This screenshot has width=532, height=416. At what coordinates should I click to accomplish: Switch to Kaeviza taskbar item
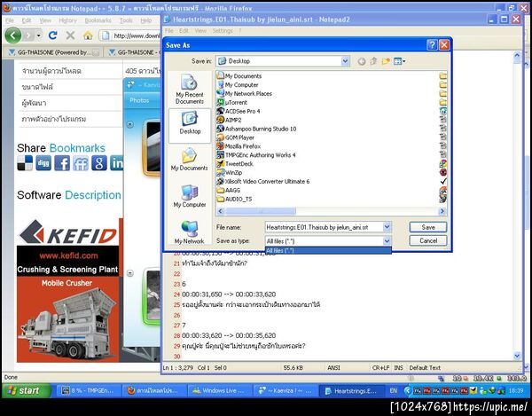pos(285,391)
